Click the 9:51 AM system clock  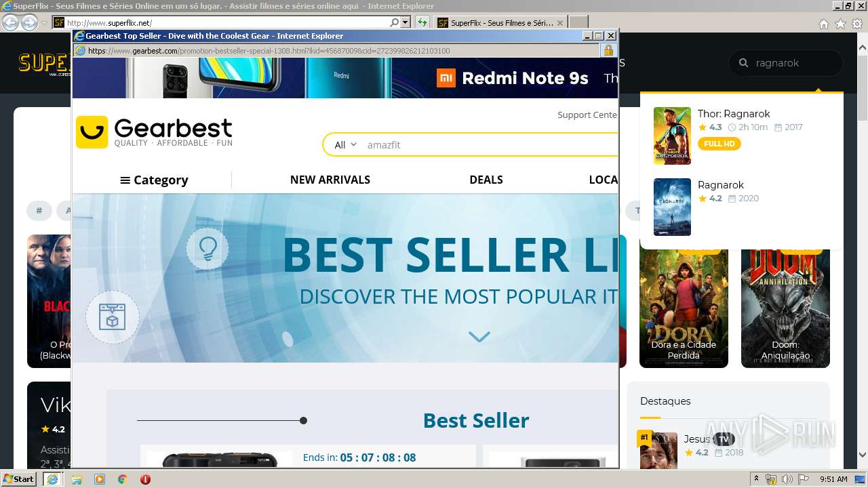point(833,479)
